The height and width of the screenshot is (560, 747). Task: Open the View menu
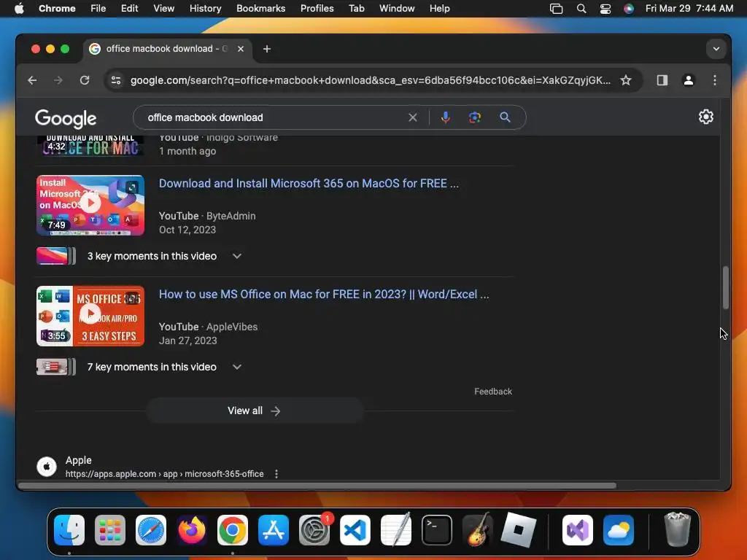[x=163, y=9]
